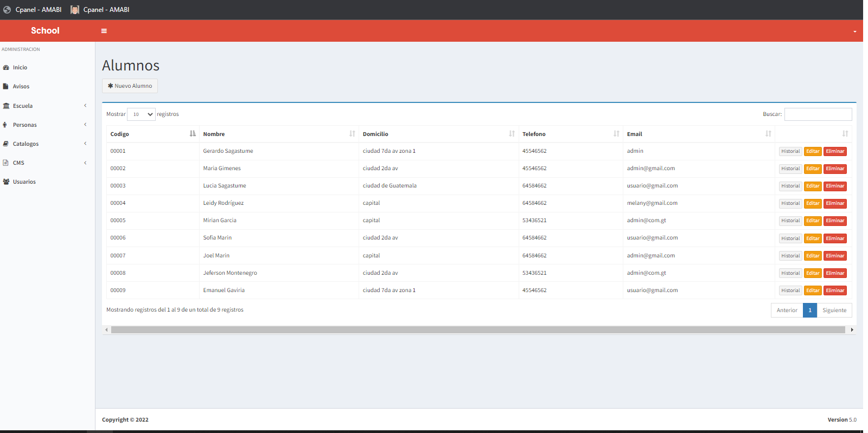Screen dimensions: 868x433
Task: Click the name Emanuel Gaviria
Action: click(224, 290)
